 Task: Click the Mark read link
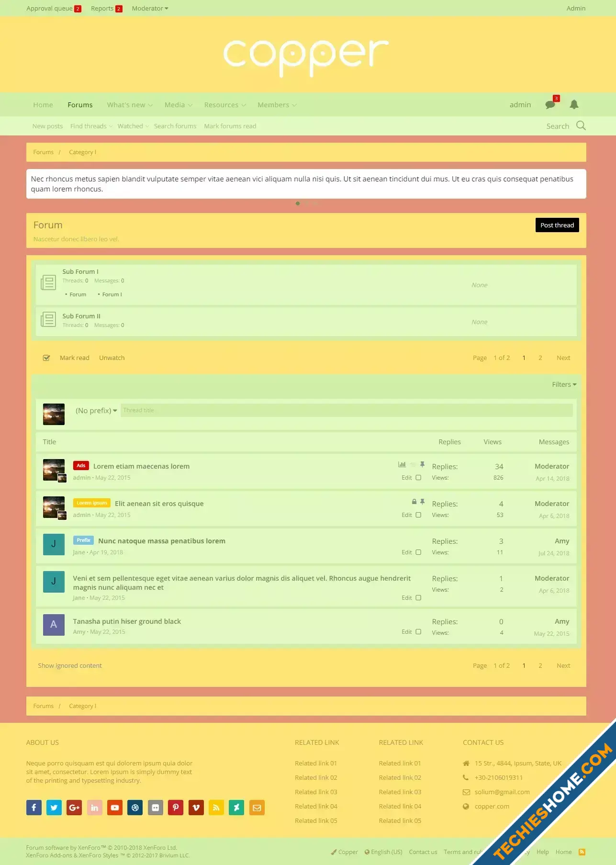tap(75, 358)
